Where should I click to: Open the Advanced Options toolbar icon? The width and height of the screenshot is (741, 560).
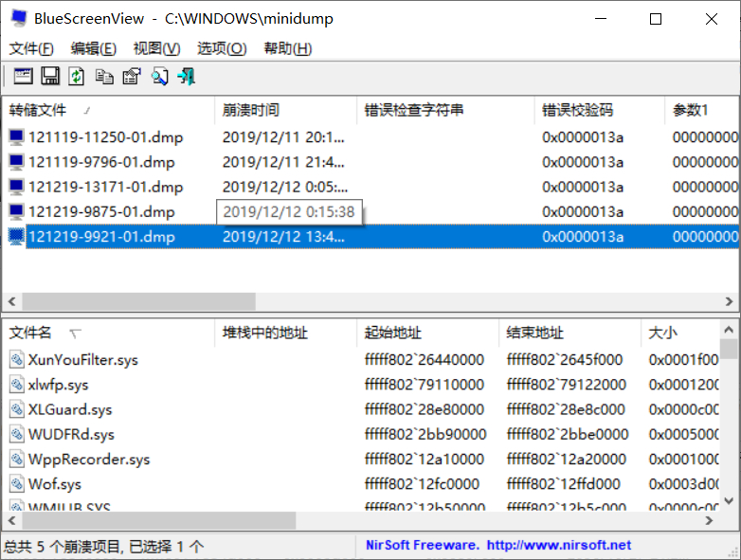(x=23, y=76)
